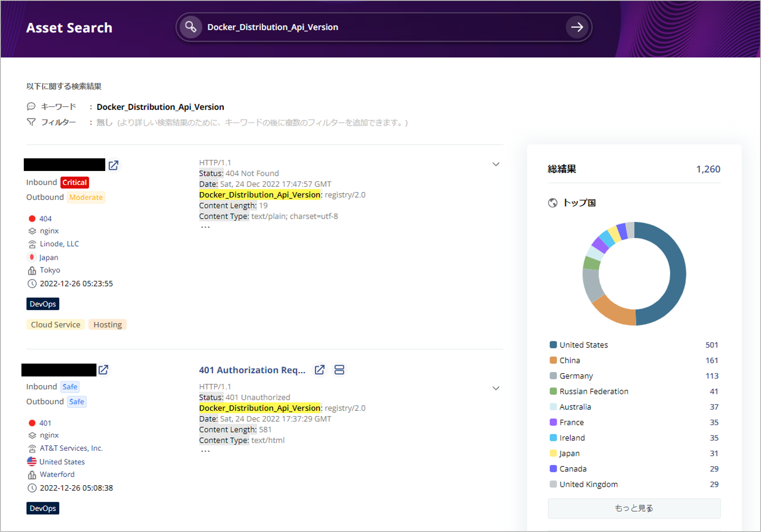Expand the 404 Not Found response details
The image size is (761, 532).
[496, 164]
